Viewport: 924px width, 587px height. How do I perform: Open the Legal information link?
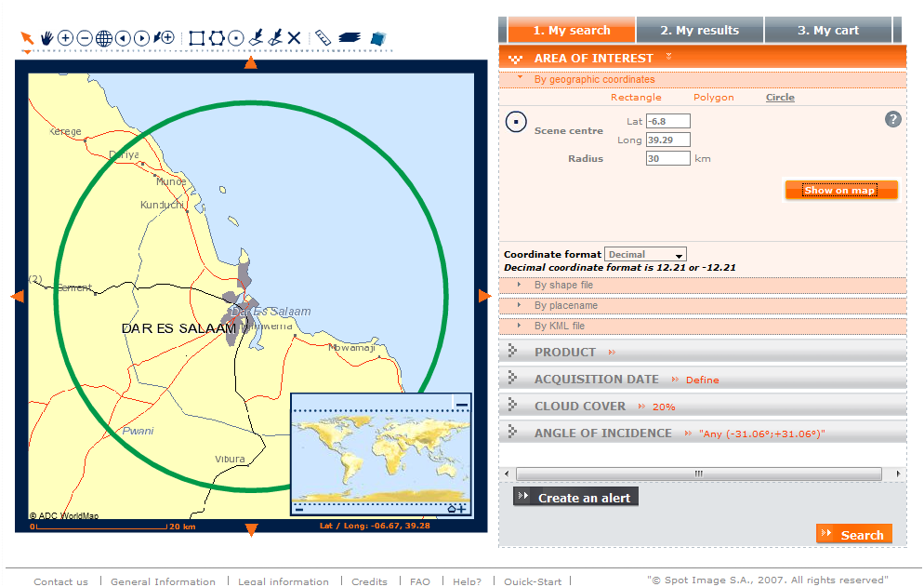(284, 581)
